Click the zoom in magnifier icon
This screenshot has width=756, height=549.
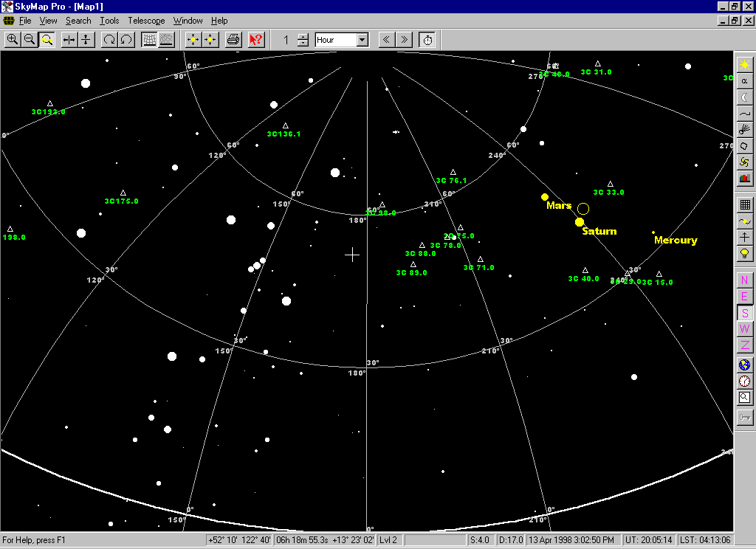coord(13,40)
